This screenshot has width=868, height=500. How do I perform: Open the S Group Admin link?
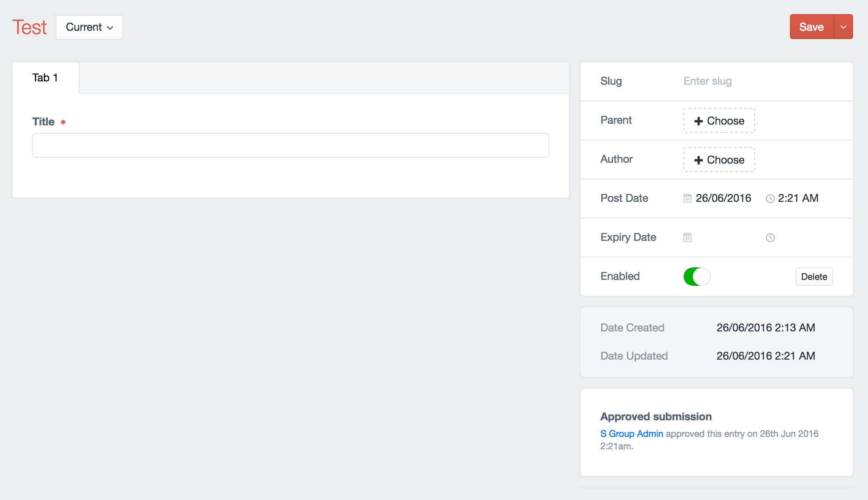point(631,434)
